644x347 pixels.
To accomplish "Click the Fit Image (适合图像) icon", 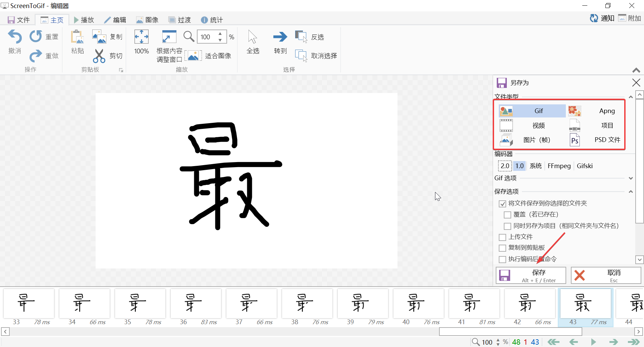I will click(x=193, y=56).
